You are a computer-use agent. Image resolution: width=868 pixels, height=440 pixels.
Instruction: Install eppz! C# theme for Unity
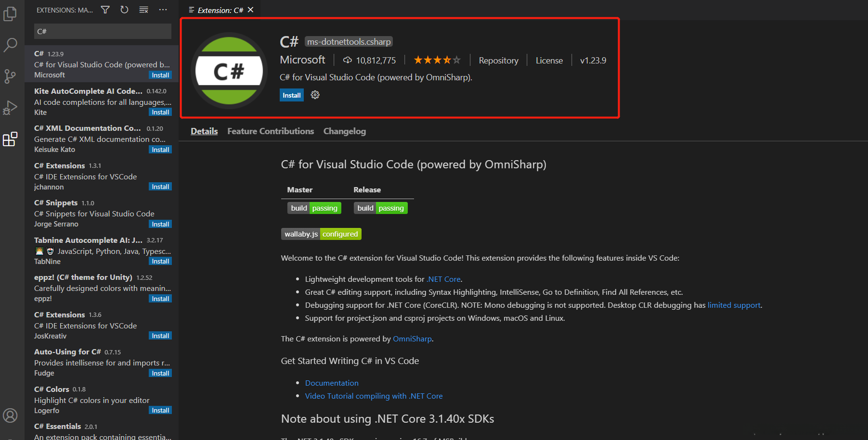tap(160, 299)
